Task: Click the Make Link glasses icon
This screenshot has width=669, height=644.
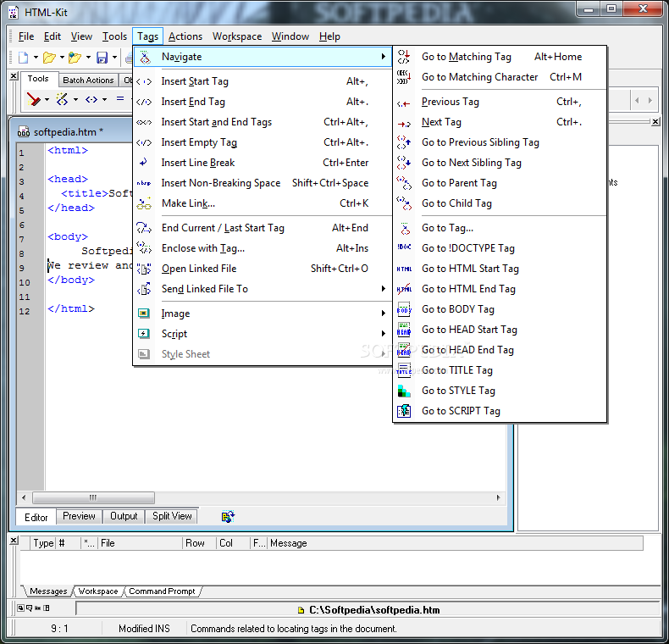Action: 144,203
